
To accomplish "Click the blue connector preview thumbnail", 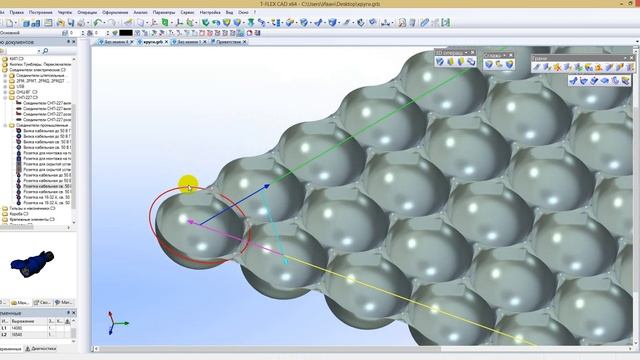I will tap(32, 264).
